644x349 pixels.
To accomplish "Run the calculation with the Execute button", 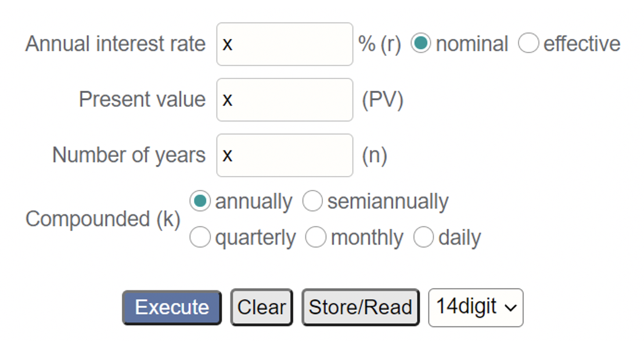I will [172, 308].
